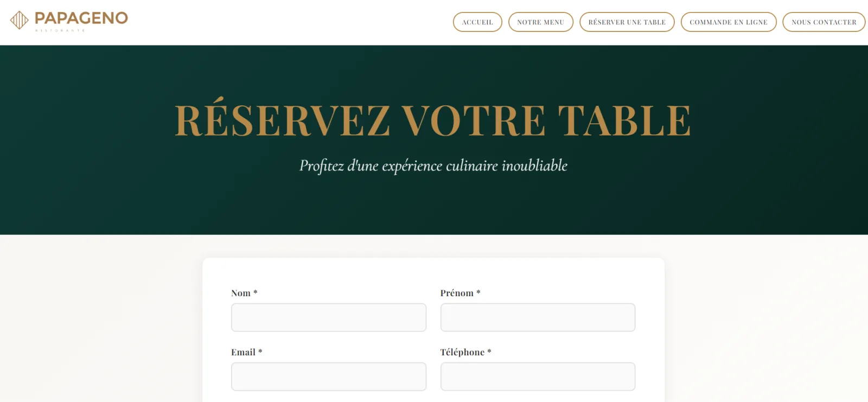Open the Accueil page

(477, 22)
